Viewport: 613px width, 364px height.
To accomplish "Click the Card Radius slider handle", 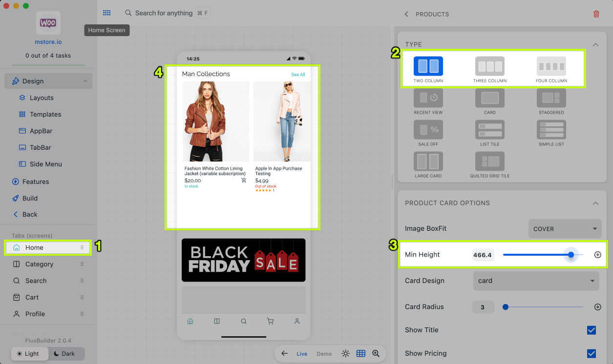I will pos(506,307).
